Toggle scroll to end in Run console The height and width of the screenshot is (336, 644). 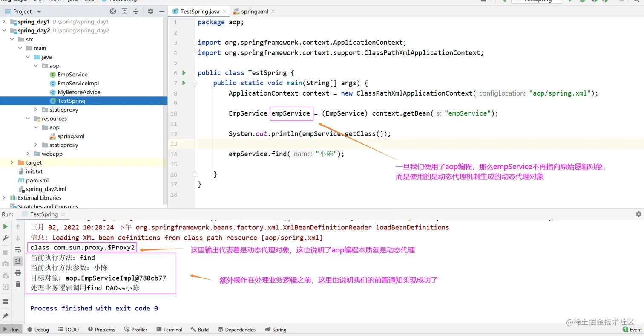[18, 261]
